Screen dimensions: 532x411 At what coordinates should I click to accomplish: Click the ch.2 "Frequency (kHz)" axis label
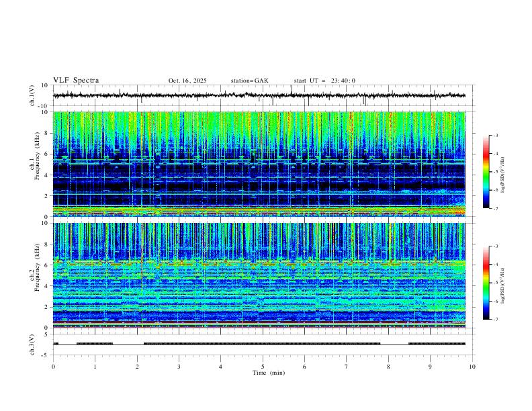coord(37,267)
